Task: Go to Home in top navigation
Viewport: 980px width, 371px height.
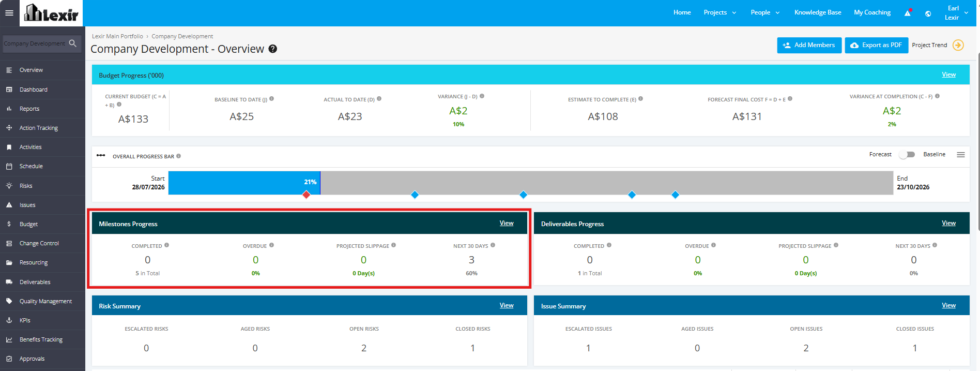Action: (682, 12)
